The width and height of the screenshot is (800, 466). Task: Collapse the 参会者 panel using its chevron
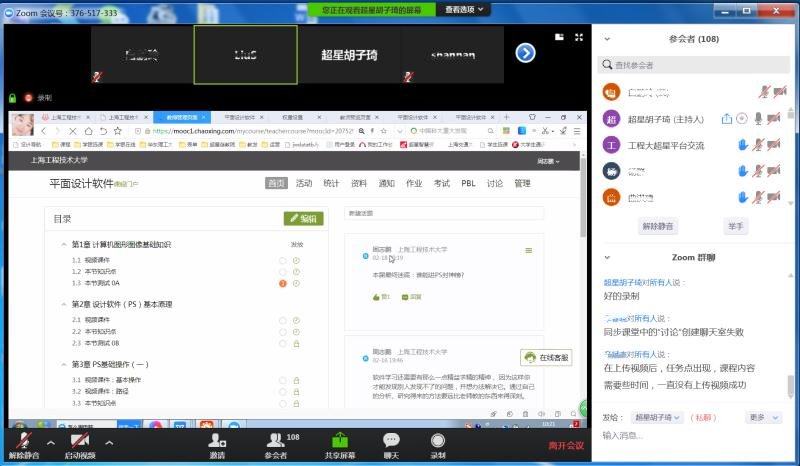click(x=608, y=38)
